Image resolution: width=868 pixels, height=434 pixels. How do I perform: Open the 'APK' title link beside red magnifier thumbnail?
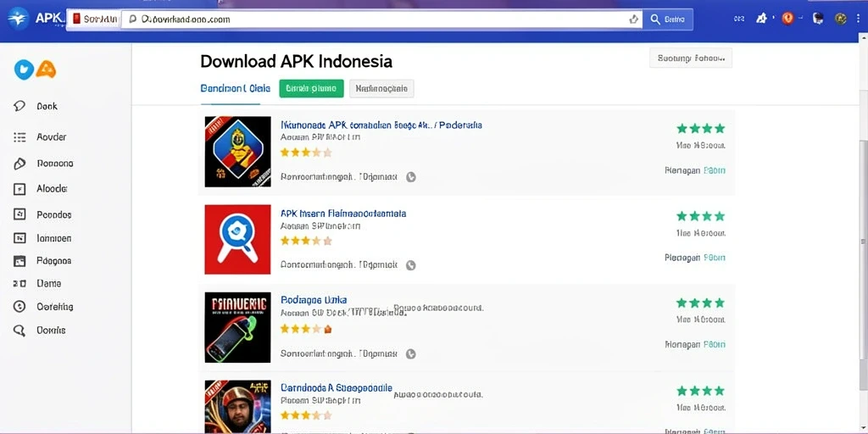point(343,213)
